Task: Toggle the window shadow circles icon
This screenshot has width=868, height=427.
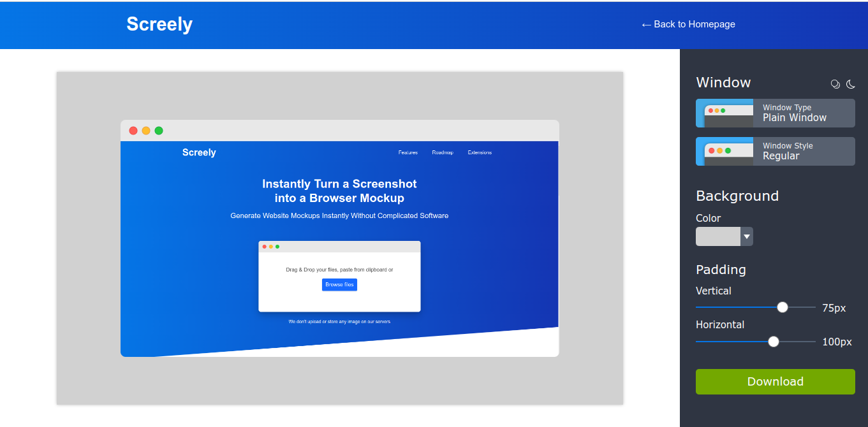Action: pos(835,84)
